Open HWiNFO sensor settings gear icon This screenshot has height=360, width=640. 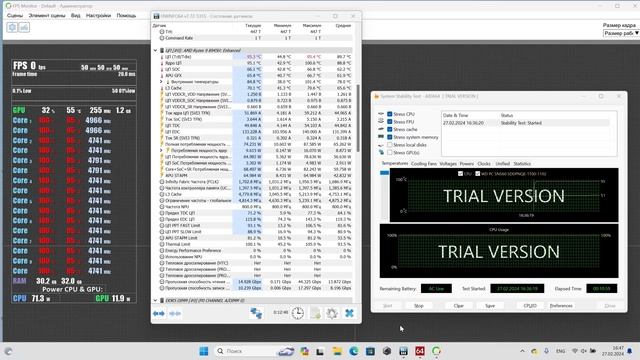tap(332, 313)
